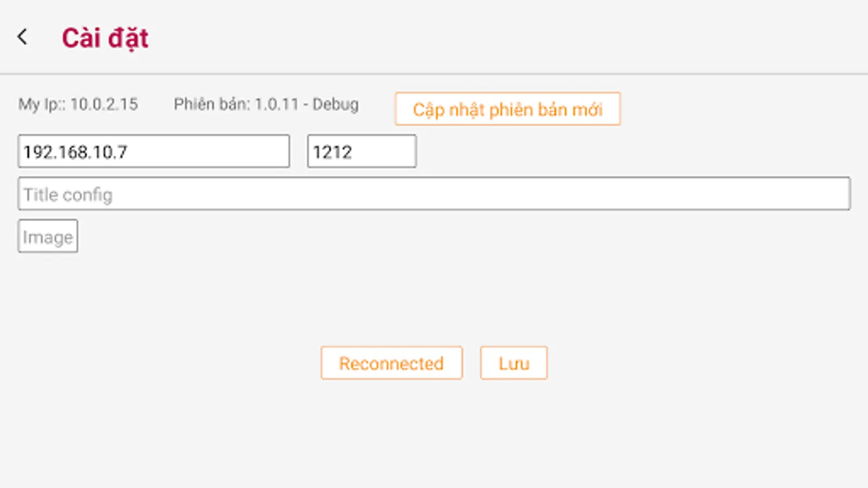Click the Cài đặt page title

(105, 38)
